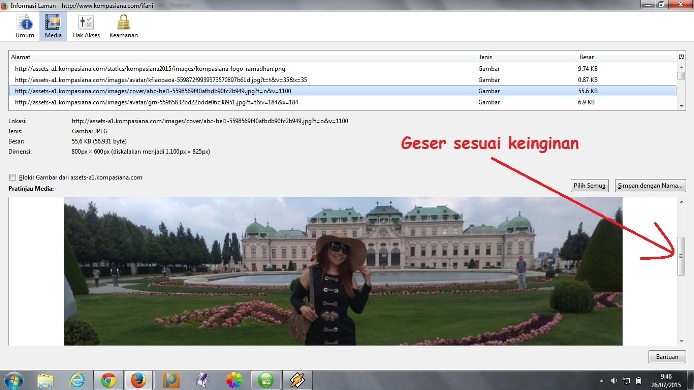
Task: Click the Besar 55,6 KB value text
Action: [x=99, y=141]
